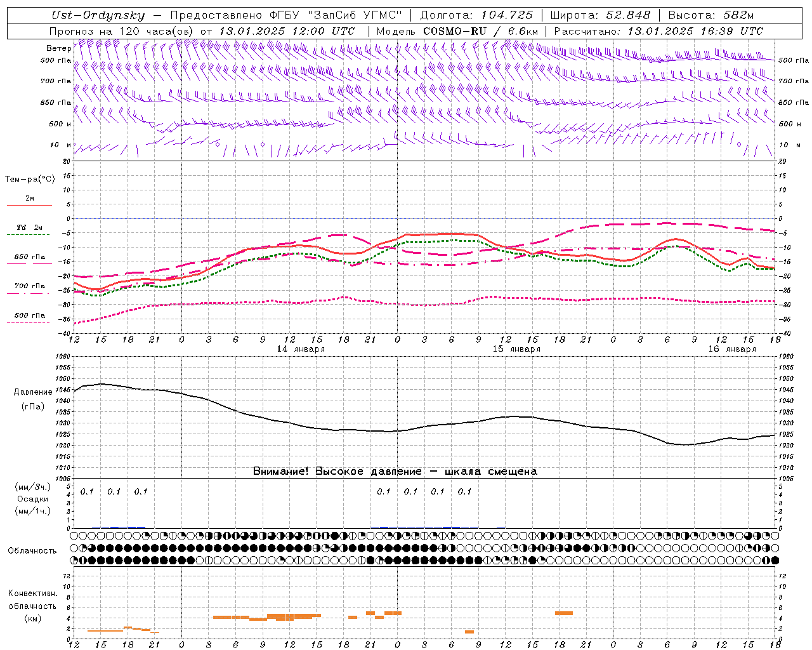The width and height of the screenshot is (812, 650).
Task: Click the "16 января" date label
Action: [732, 349]
